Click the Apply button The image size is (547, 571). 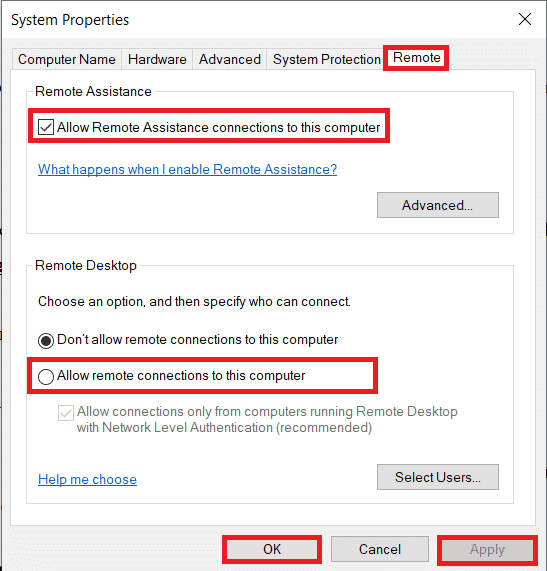487,549
